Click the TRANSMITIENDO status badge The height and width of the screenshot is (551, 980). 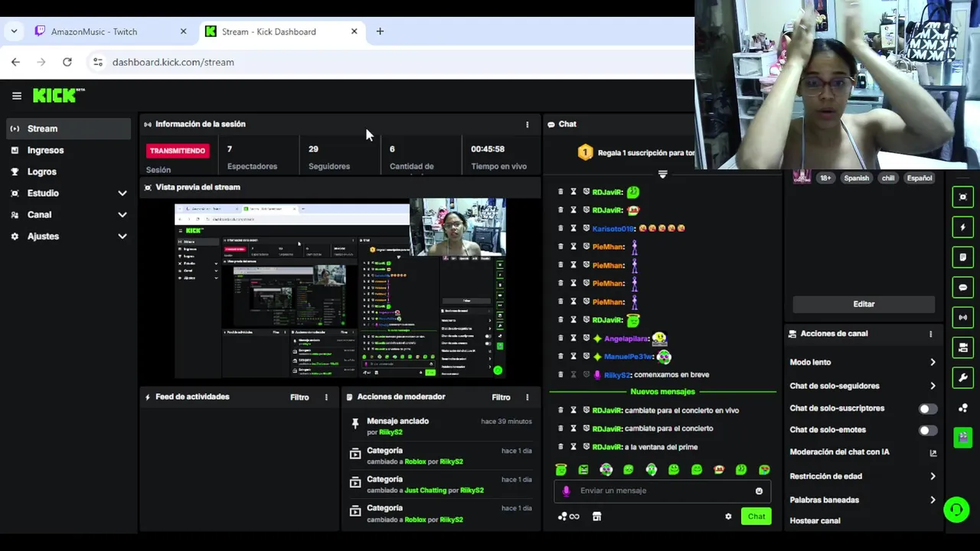pyautogui.click(x=178, y=151)
